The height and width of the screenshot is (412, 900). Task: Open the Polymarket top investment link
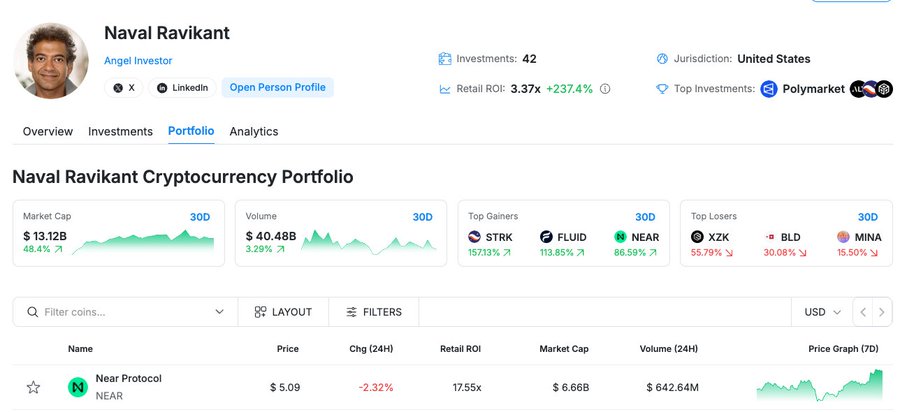[x=813, y=89]
